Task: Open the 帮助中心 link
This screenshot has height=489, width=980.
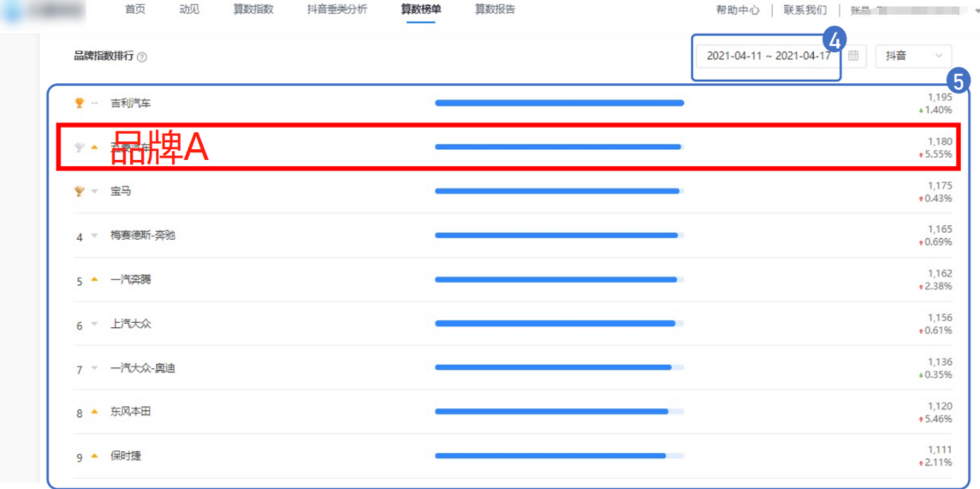Action: click(x=738, y=10)
